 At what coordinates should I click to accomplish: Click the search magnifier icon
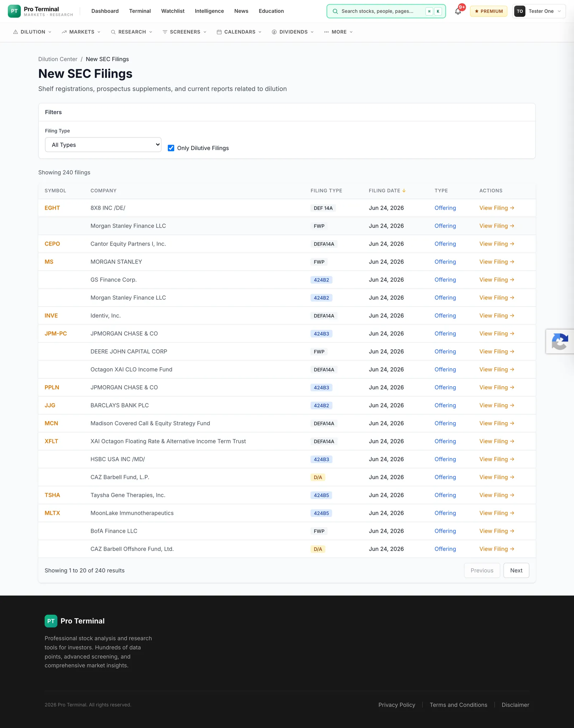335,11
